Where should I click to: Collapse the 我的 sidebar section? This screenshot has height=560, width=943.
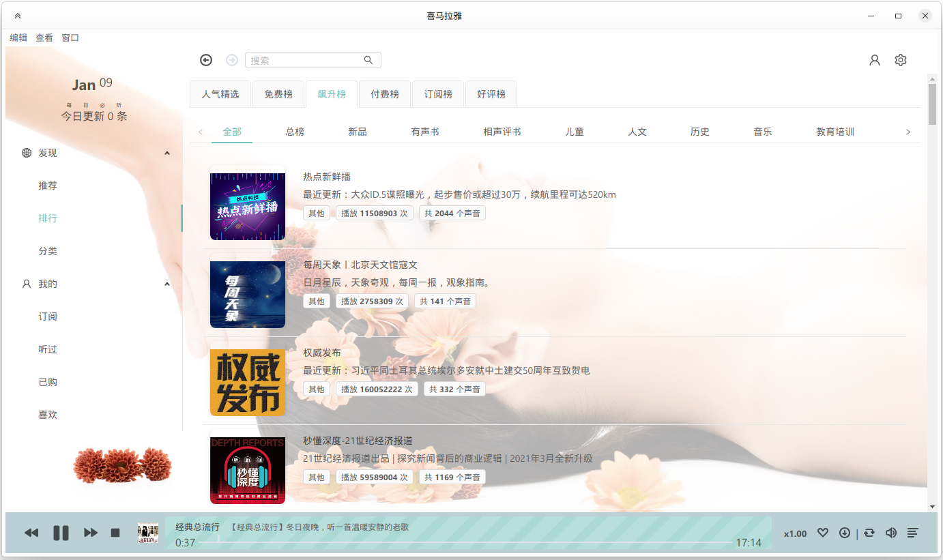pyautogui.click(x=166, y=284)
